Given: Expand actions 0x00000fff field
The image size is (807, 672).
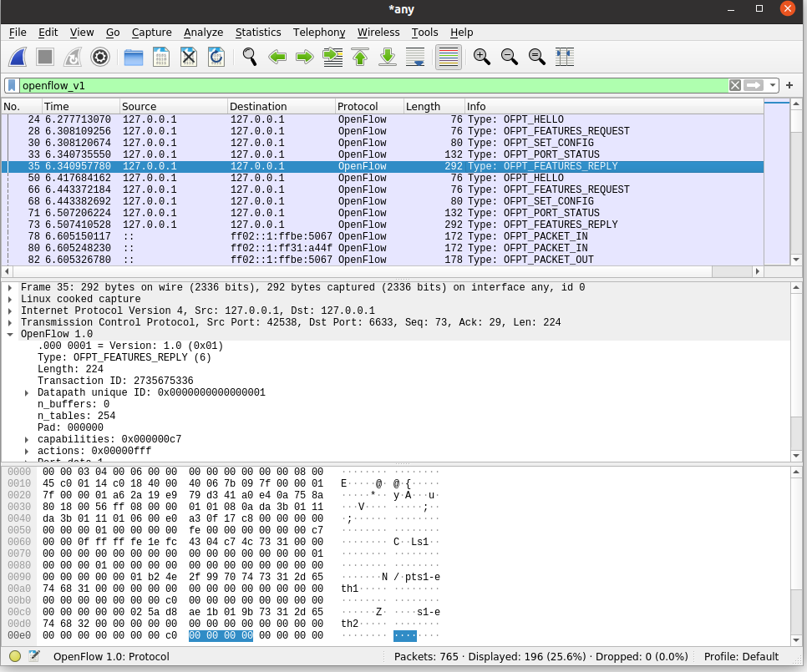Looking at the screenshot, I should point(26,452).
